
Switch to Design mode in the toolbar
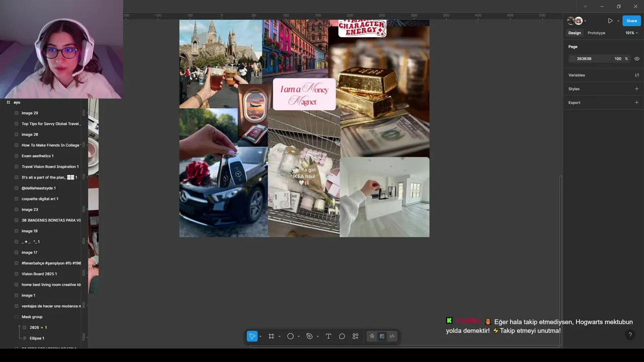(x=382, y=336)
